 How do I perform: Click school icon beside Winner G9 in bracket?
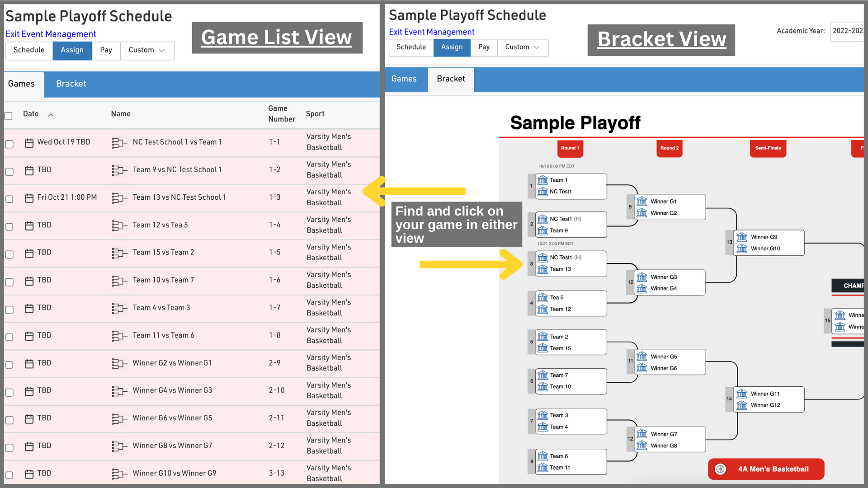click(x=742, y=237)
